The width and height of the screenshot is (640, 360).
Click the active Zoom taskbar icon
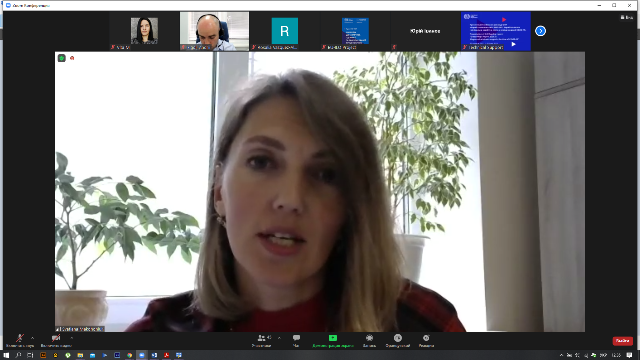[142, 355]
